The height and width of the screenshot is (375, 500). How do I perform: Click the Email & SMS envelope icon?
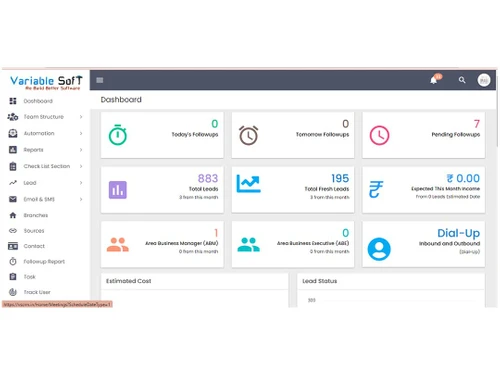[x=13, y=199]
